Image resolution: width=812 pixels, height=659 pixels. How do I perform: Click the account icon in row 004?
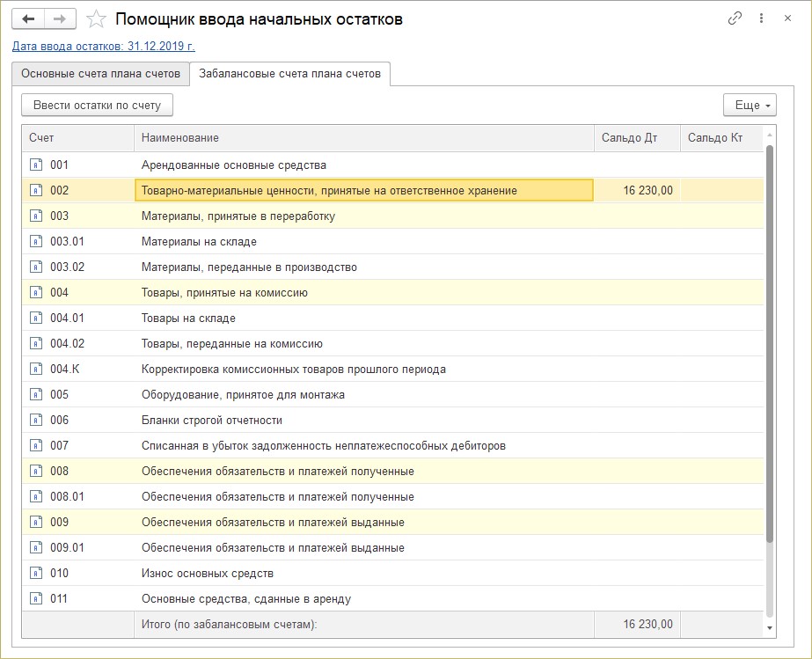click(x=36, y=292)
